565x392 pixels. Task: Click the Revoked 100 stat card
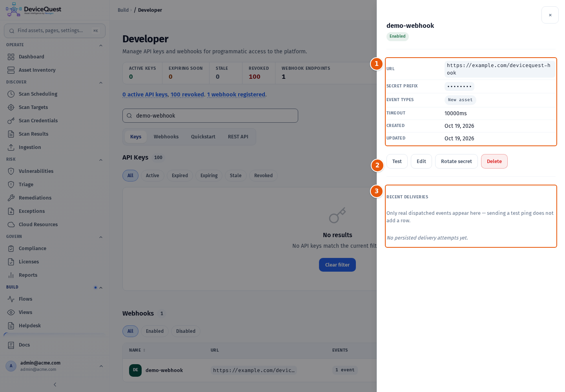259,73
